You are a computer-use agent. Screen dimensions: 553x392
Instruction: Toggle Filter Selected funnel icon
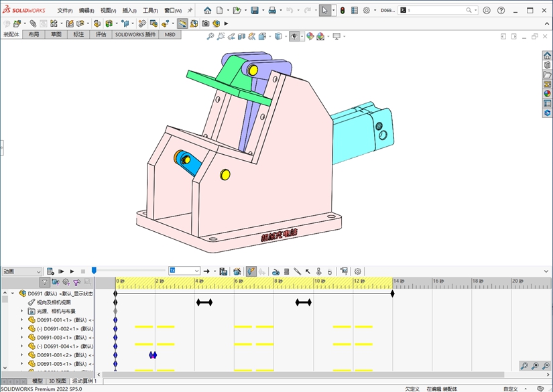[x=76, y=282]
